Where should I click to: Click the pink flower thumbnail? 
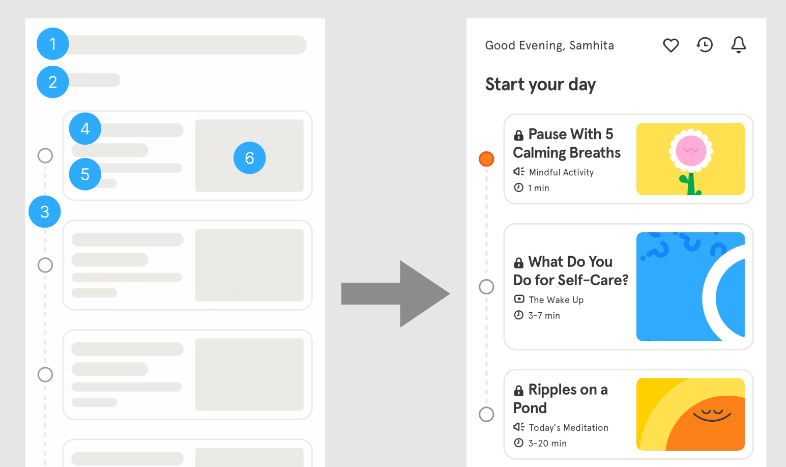[690, 159]
